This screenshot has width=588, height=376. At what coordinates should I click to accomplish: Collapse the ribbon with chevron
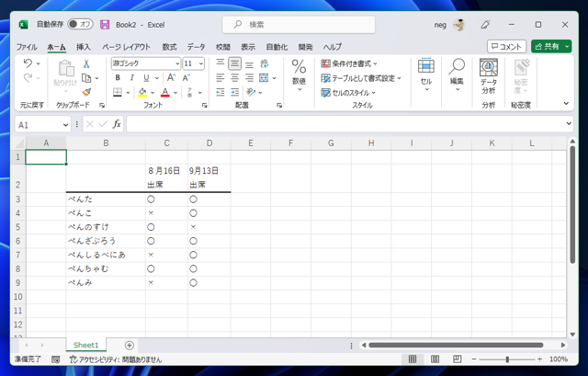pyautogui.click(x=566, y=103)
